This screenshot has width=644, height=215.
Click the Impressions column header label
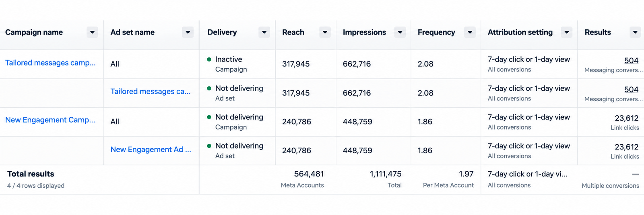364,32
